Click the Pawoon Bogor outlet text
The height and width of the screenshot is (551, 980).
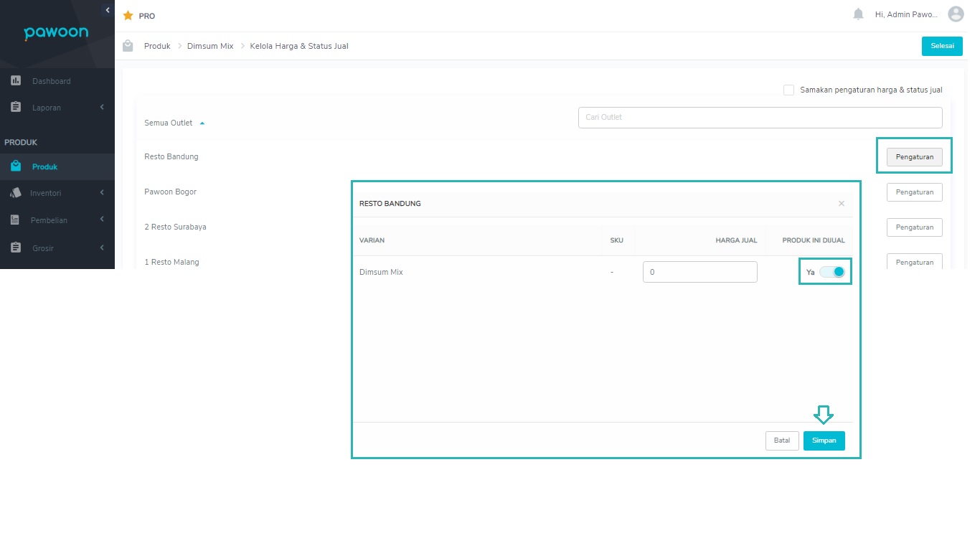coord(170,192)
